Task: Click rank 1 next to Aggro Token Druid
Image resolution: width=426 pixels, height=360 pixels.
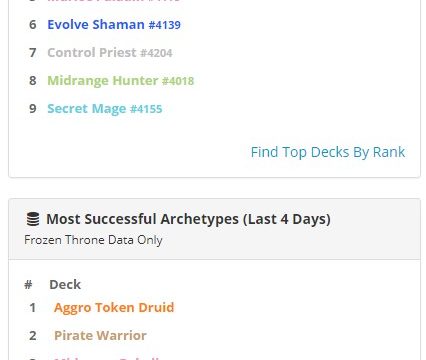Action: 32,308
